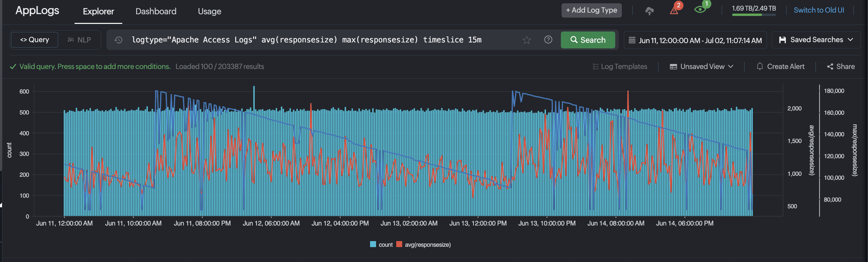Image resolution: width=868 pixels, height=262 pixels.
Task: Click the Create Alert bell icon
Action: [759, 66]
